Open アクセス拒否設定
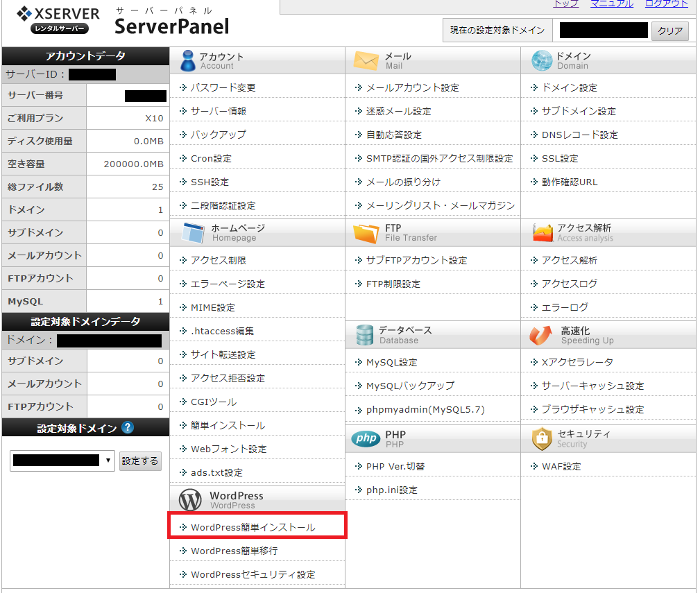700x593 pixels. 228,379
